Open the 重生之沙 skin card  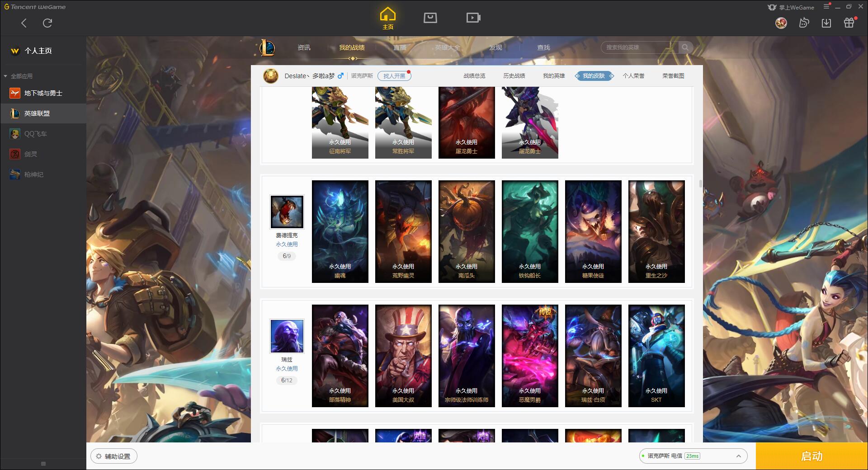point(656,231)
